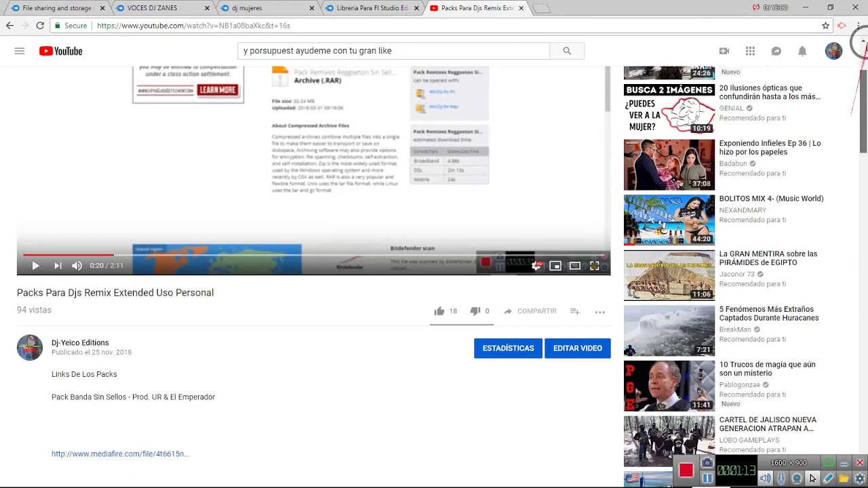
Task: Click the video's 94 vistas view count
Action: [x=34, y=310]
